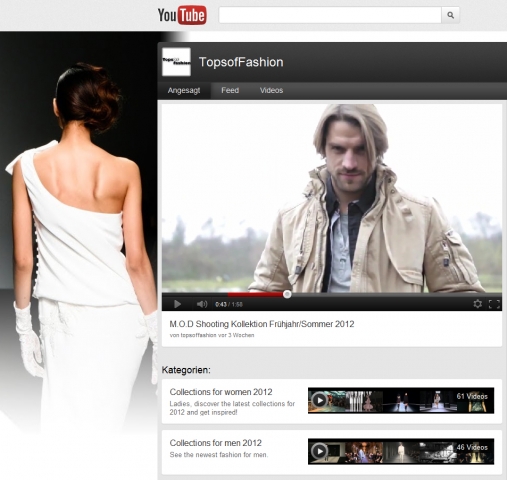Open the TopsofFashion channel title
This screenshot has width=507, height=480.
[241, 62]
